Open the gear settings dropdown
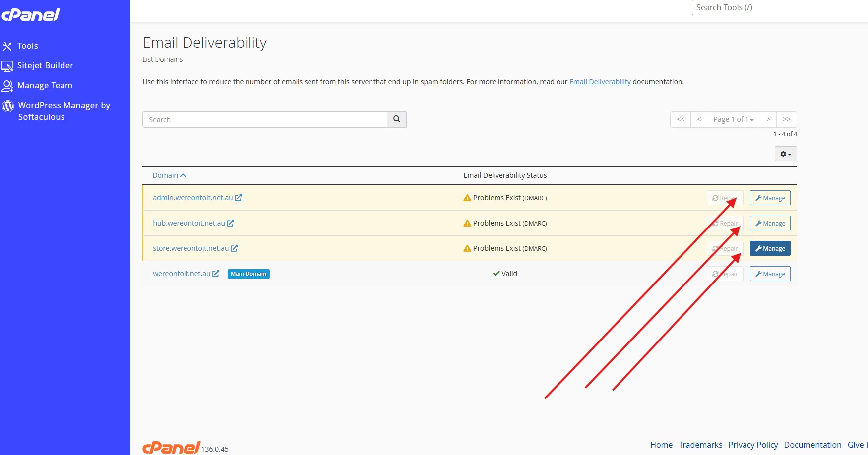This screenshot has height=455, width=868. 786,154
